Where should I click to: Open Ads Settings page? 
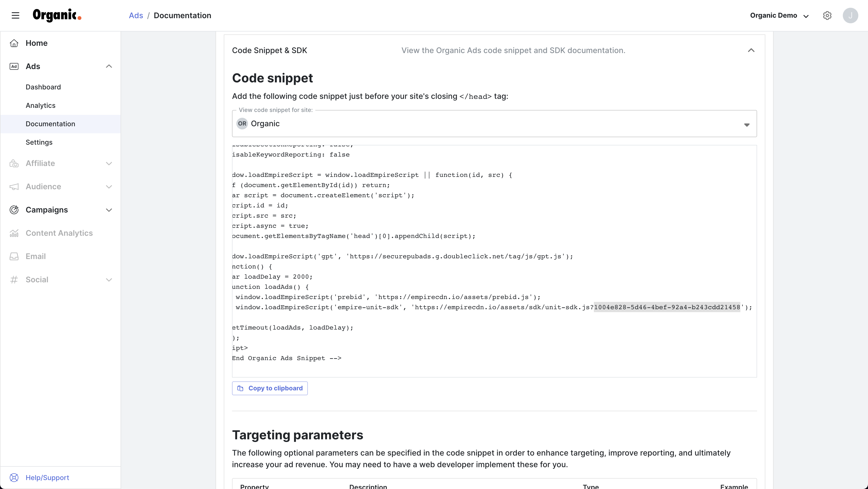point(39,142)
